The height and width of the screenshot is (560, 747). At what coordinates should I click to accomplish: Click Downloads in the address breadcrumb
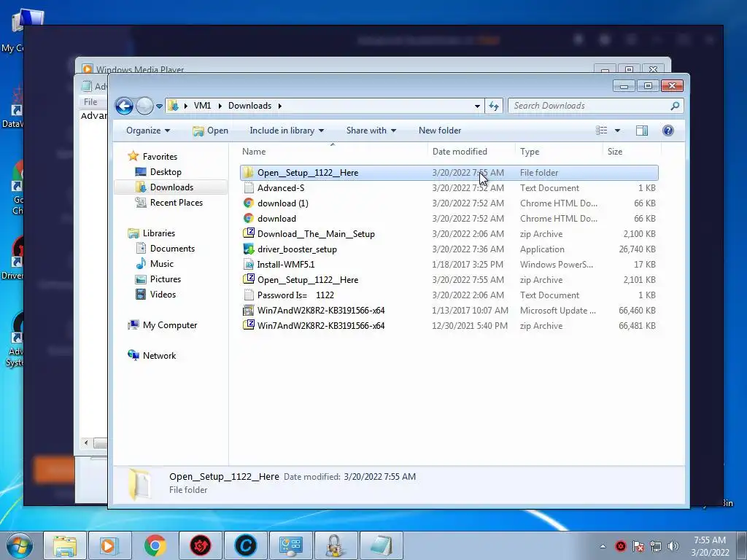tap(249, 106)
